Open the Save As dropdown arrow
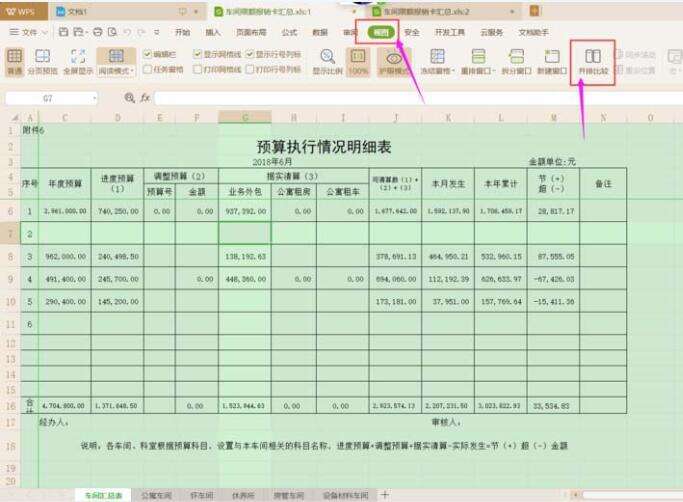 (x=87, y=32)
